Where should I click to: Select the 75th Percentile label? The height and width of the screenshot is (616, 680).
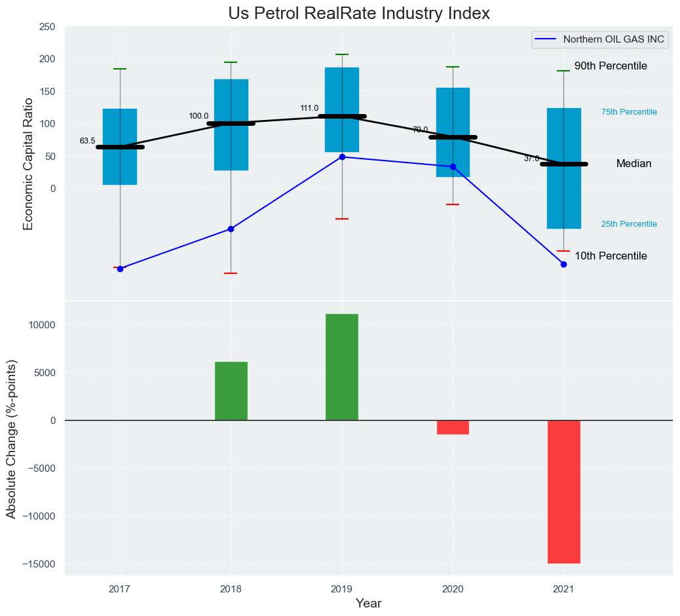(629, 112)
